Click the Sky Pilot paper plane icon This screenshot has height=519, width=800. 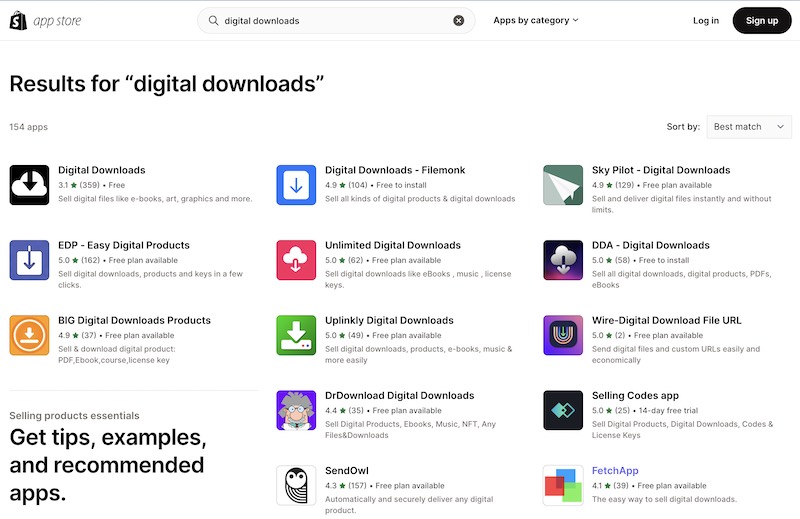563,185
